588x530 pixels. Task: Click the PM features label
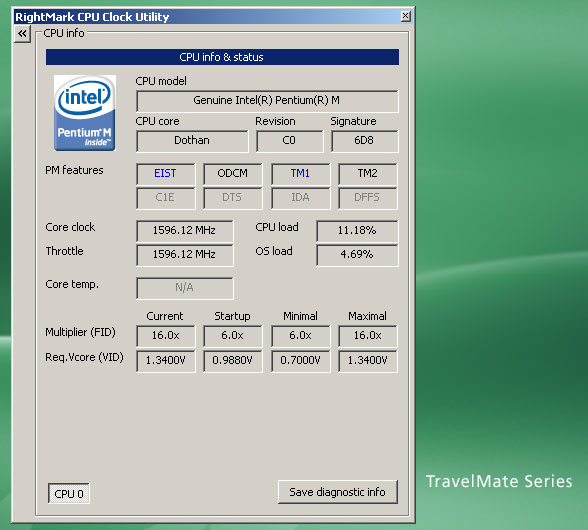[74, 170]
